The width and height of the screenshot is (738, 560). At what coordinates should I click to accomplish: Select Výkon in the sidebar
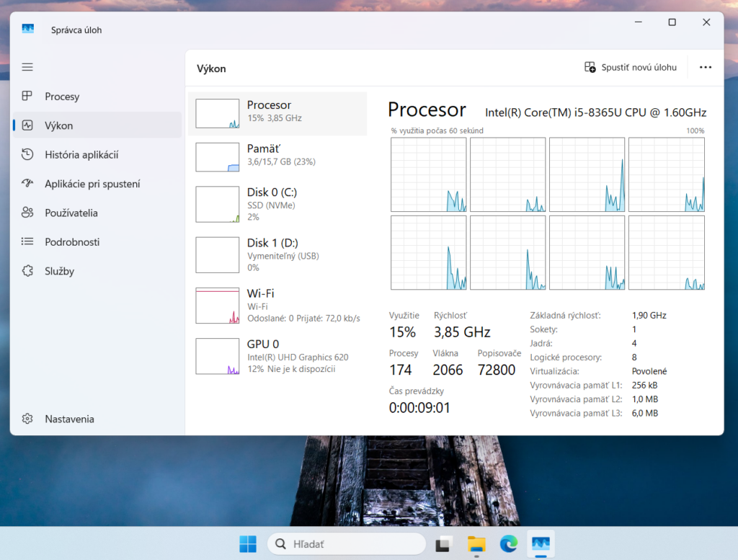[x=97, y=125]
